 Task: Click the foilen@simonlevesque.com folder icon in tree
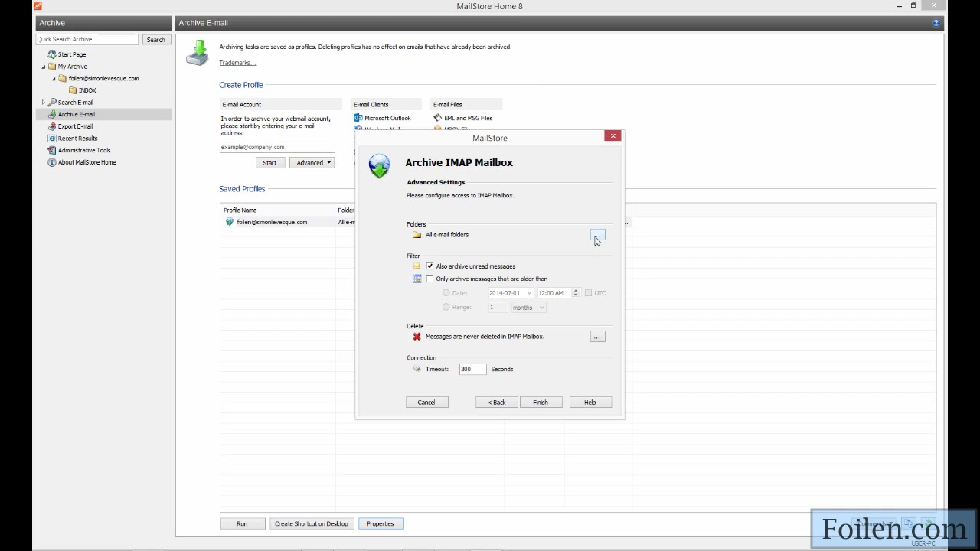[62, 78]
